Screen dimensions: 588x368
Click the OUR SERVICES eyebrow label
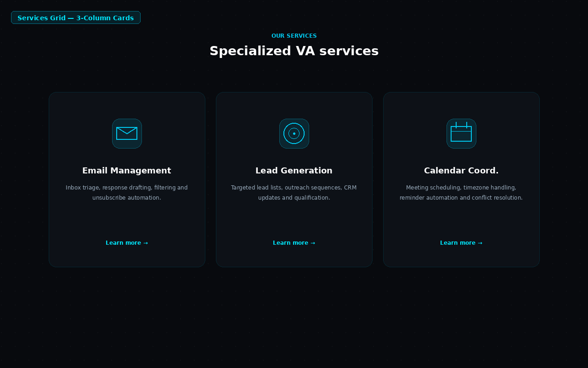coord(294,36)
